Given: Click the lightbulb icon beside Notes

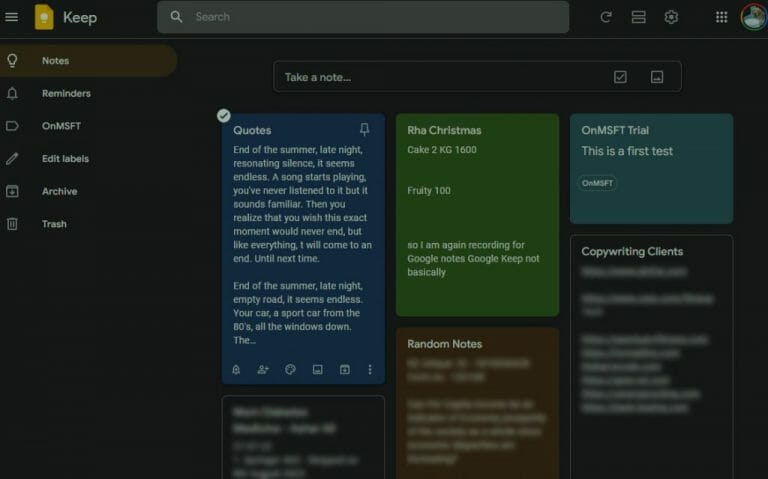Looking at the screenshot, I should [x=12, y=61].
